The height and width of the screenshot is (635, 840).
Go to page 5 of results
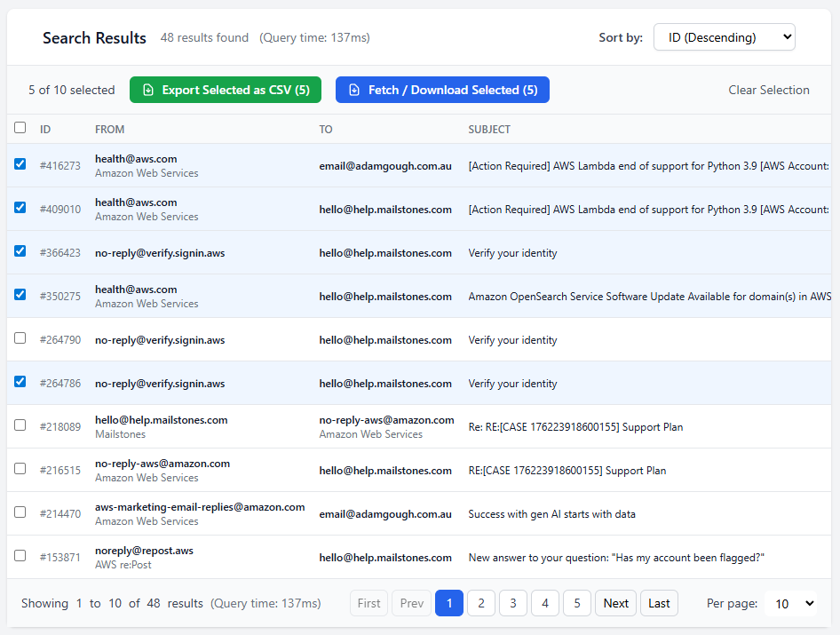coord(576,603)
